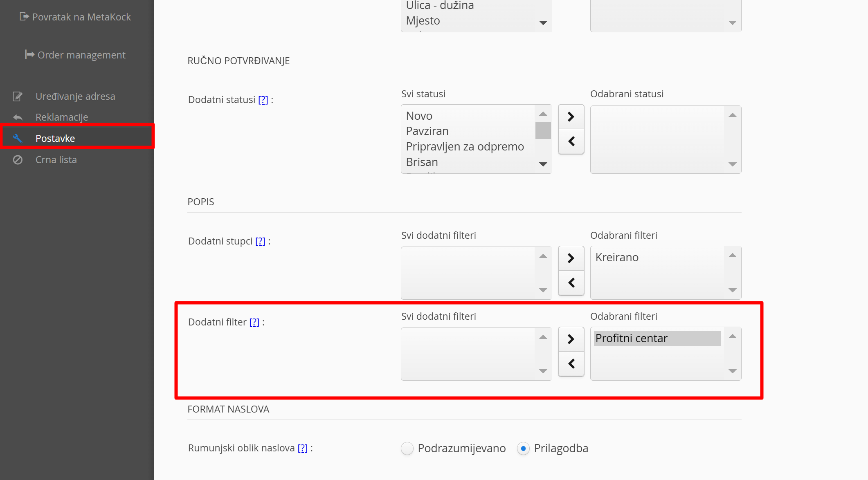Screen dimensions: 868x480
Task: Click the reply arrow icon for Reklamacije
Action: (17, 117)
